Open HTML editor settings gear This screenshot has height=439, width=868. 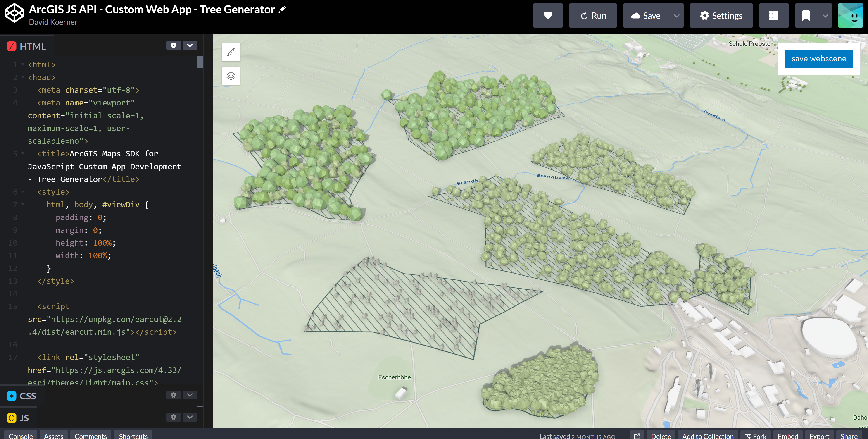pyautogui.click(x=174, y=45)
